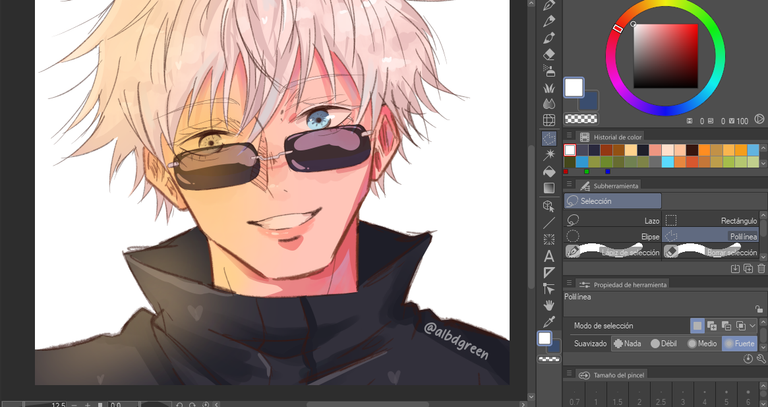This screenshot has height=407, width=768.
Task: Set Suavizado to Medio
Action: pos(702,344)
